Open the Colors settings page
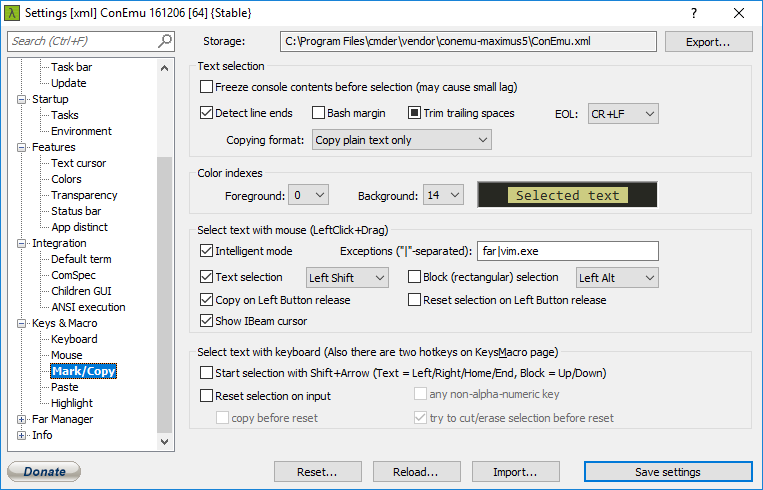This screenshot has height=490, width=763. (x=66, y=180)
